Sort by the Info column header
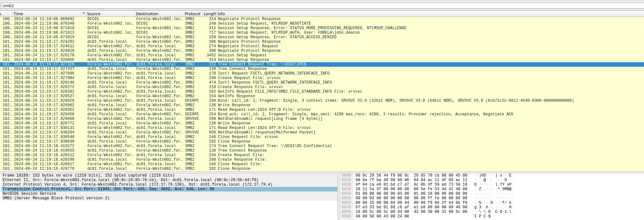The width and height of the screenshot is (644, 220). coord(430,14)
